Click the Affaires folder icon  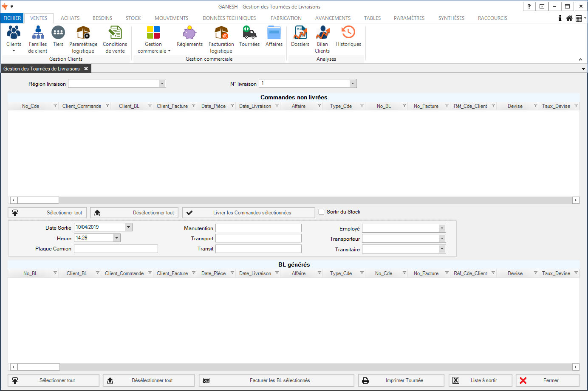(274, 33)
